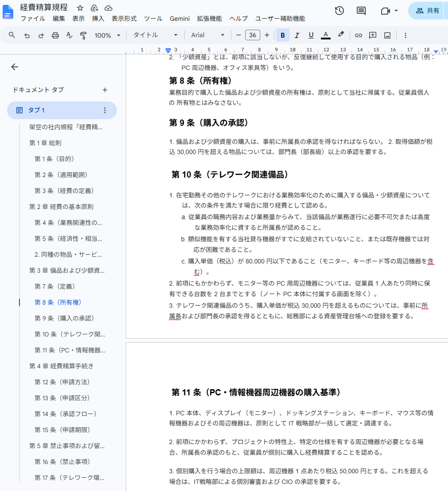Open the Meet call dropdown arrow
The width and height of the screenshot is (448, 491).
click(396, 11)
